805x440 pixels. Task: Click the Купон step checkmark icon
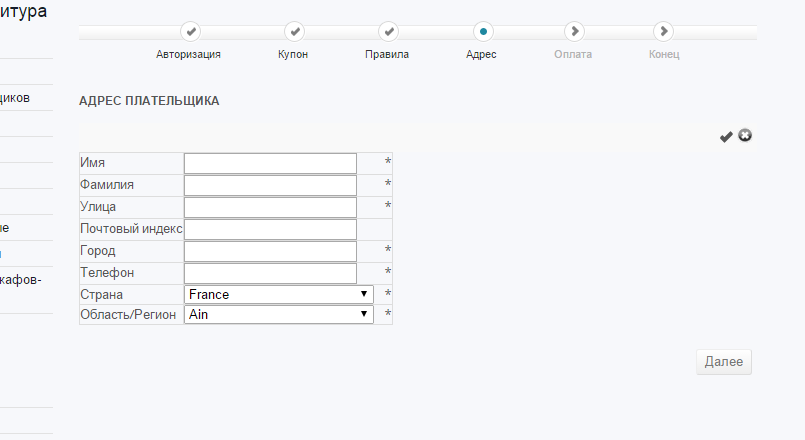pos(294,32)
